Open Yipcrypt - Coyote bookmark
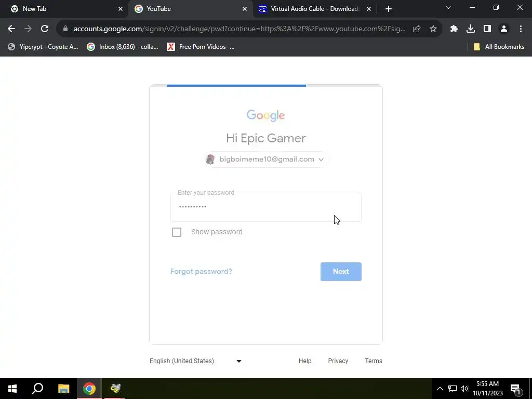Viewport: 532px width, 399px height. (43, 47)
